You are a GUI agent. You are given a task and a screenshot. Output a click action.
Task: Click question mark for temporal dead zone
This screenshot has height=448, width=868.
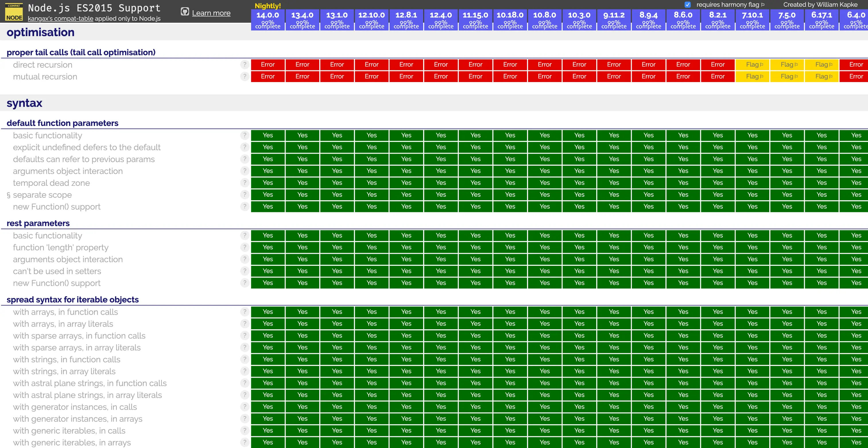tap(245, 183)
